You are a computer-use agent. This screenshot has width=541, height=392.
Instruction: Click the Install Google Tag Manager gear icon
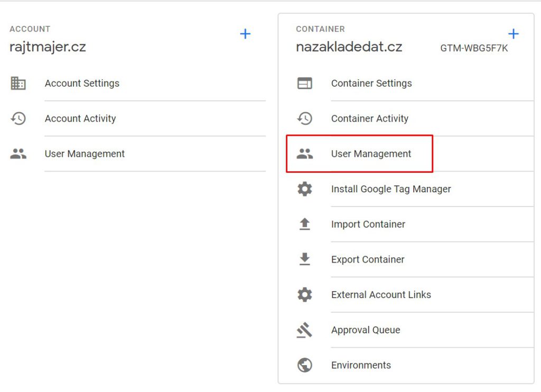tap(305, 189)
